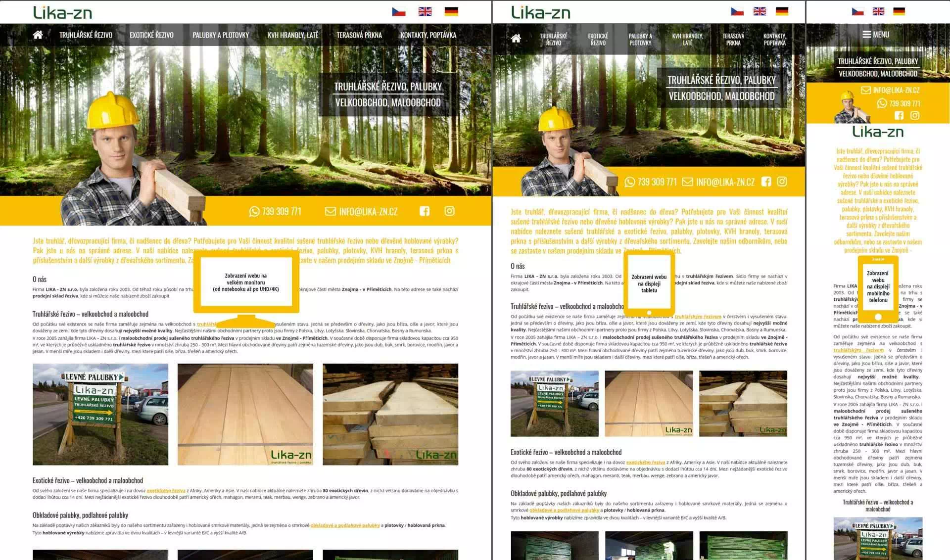The height and width of the screenshot is (560, 950).
Task: Click the Czech flag in the desktop layout
Action: [399, 11]
